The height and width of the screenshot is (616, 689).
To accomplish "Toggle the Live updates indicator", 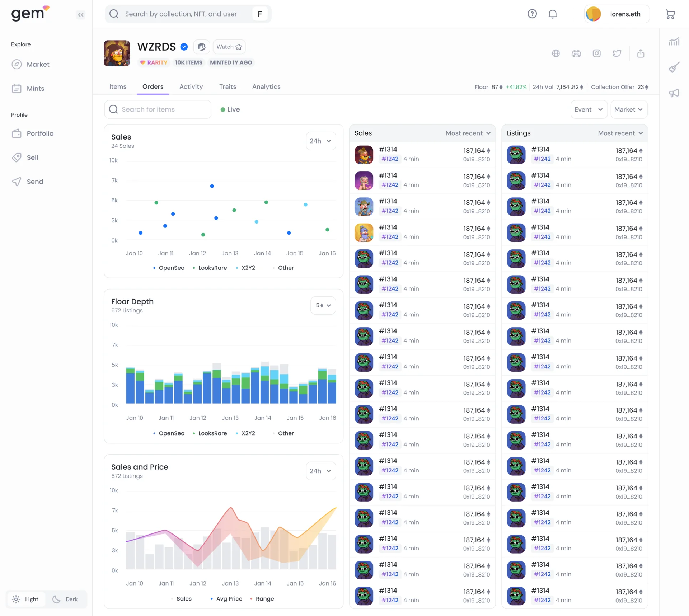I will tap(230, 109).
